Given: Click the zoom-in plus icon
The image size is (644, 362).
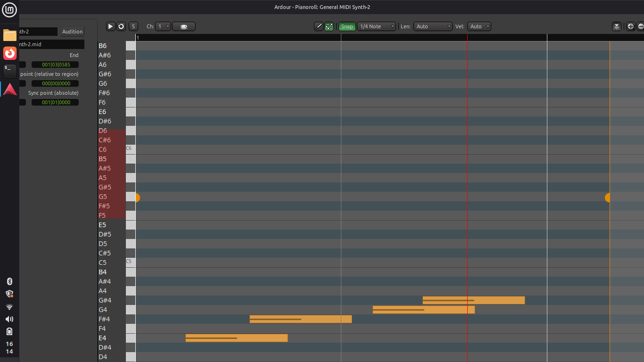Looking at the screenshot, I should [x=630, y=26].
